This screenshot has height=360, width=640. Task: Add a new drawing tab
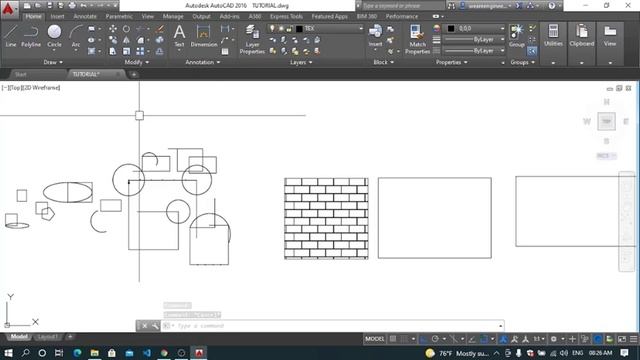coord(133,74)
